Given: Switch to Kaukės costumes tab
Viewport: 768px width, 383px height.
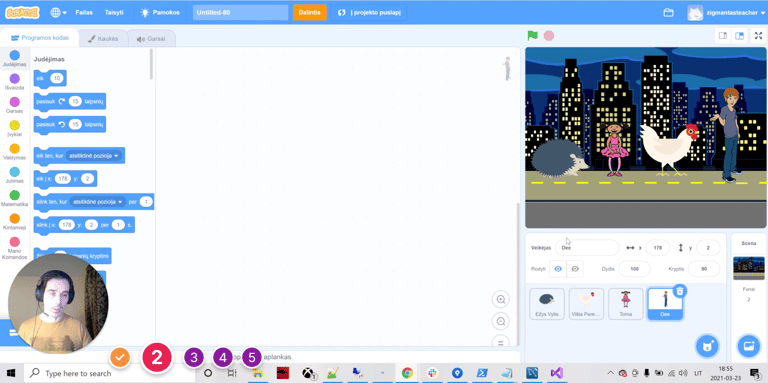Looking at the screenshot, I should (103, 39).
